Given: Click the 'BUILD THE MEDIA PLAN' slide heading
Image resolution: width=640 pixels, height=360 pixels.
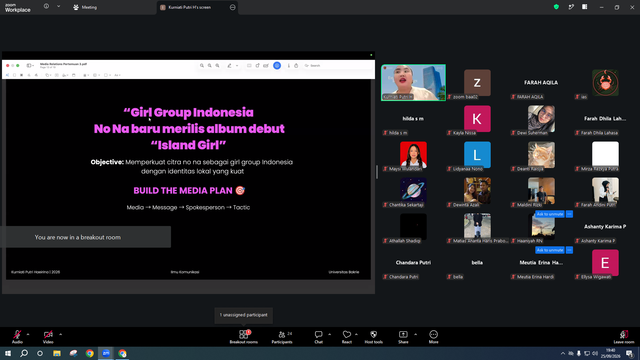Looking at the screenshot, I should click(189, 191).
